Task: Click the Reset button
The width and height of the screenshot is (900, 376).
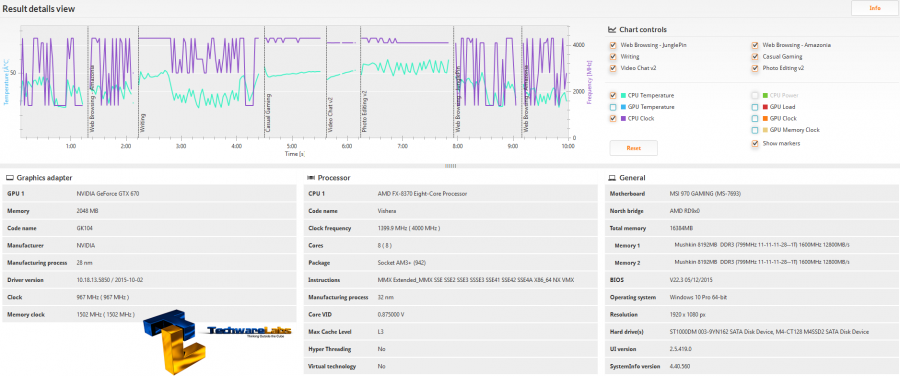Action: pyautogui.click(x=634, y=148)
